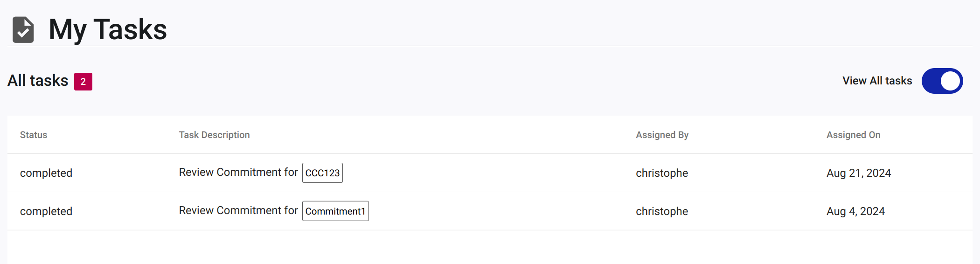Viewport: 980px width, 264px height.
Task: Click Review Commitment for text in first row
Action: click(238, 172)
